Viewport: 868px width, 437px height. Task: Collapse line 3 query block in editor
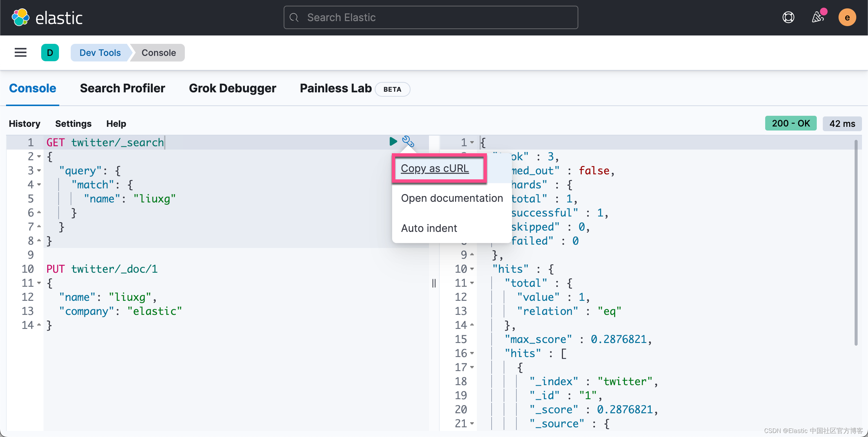pyautogui.click(x=39, y=171)
